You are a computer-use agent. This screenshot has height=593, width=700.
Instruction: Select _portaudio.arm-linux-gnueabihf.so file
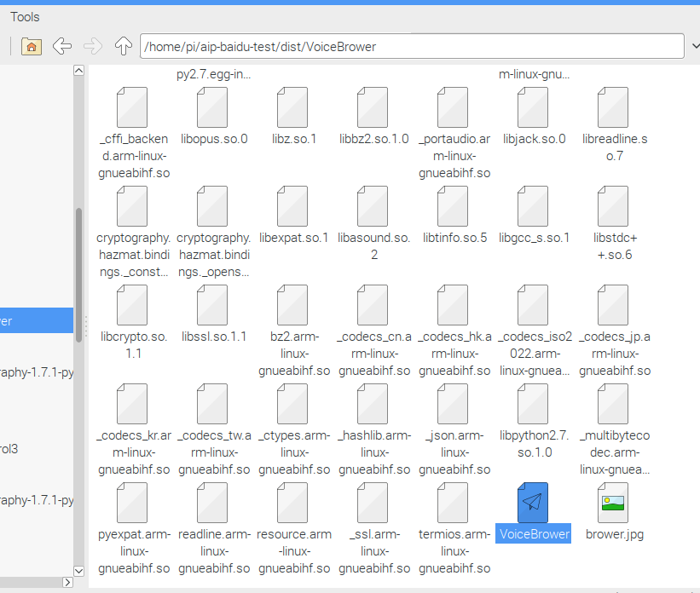point(454,133)
